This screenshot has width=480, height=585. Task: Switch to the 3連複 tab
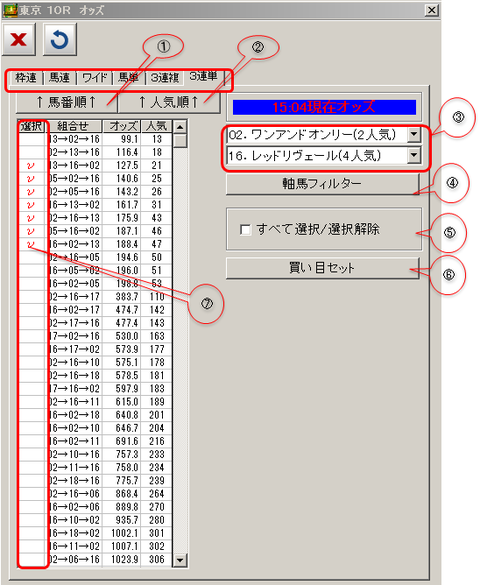click(x=164, y=78)
